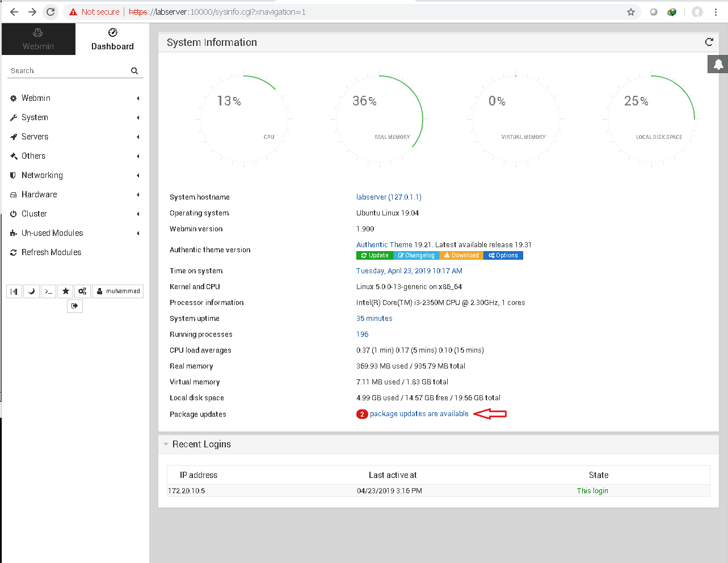728x563 pixels.
Task: Expand the Servers category arrow
Action: 138,137
